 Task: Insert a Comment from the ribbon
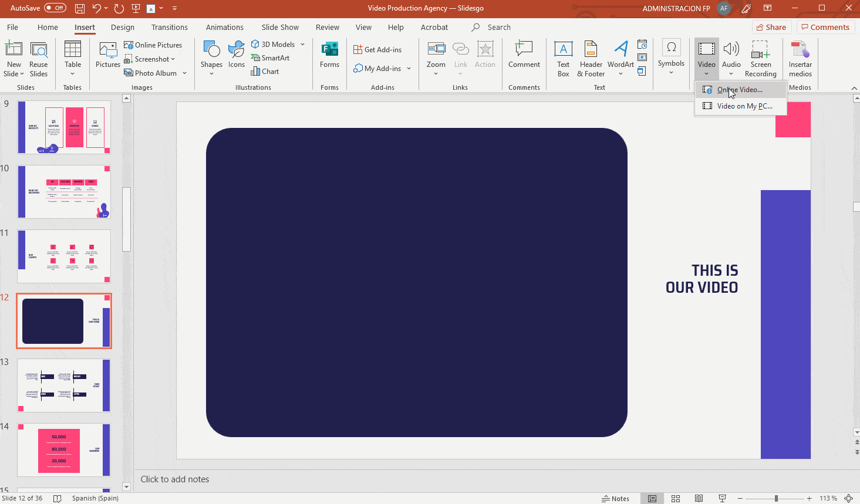[x=524, y=55]
